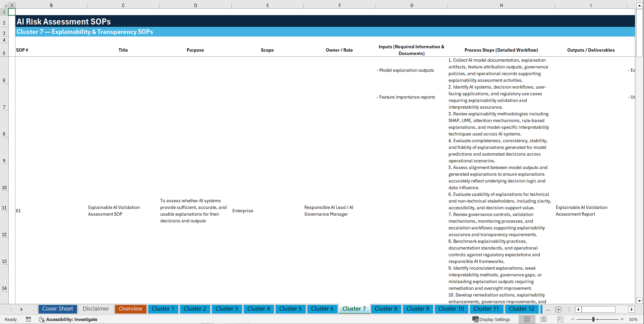Click the Select All corner triangle

click(x=5, y=5)
